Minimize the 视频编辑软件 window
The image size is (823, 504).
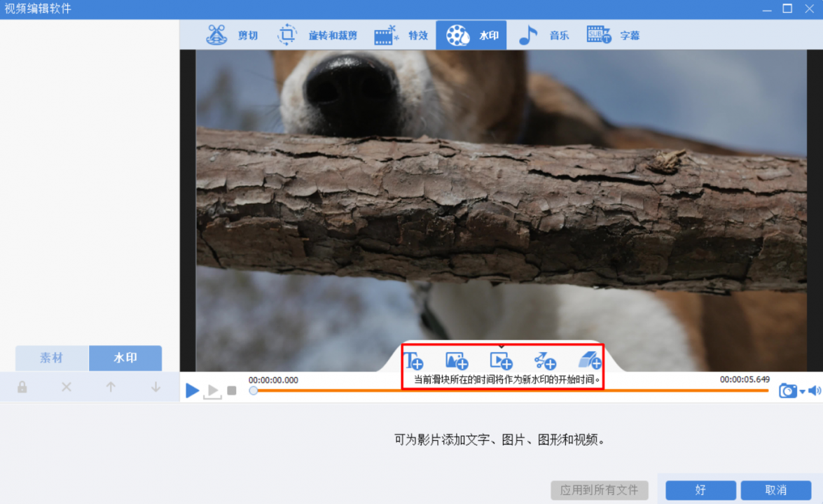click(767, 9)
